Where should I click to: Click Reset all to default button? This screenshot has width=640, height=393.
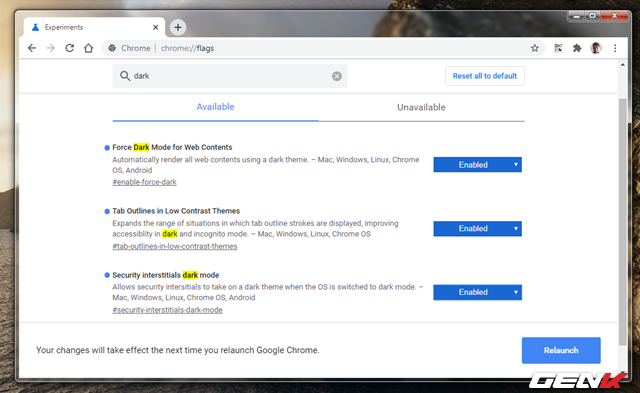(485, 76)
